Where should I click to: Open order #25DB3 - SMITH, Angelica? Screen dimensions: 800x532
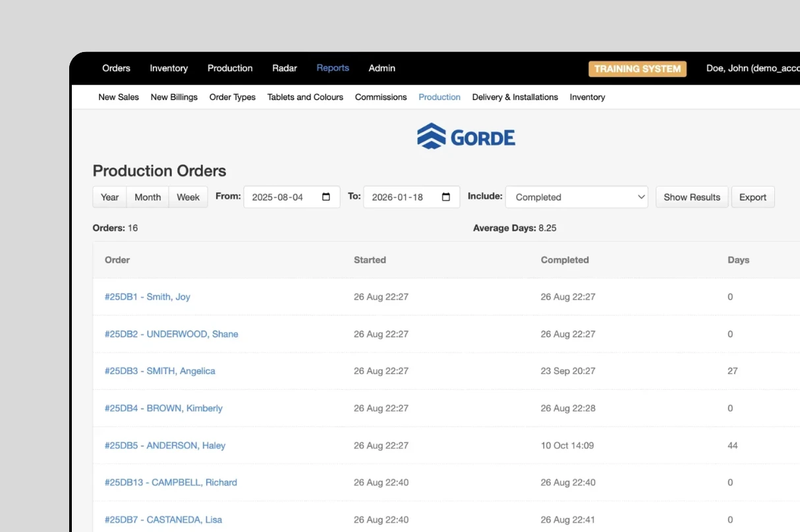[x=160, y=371]
